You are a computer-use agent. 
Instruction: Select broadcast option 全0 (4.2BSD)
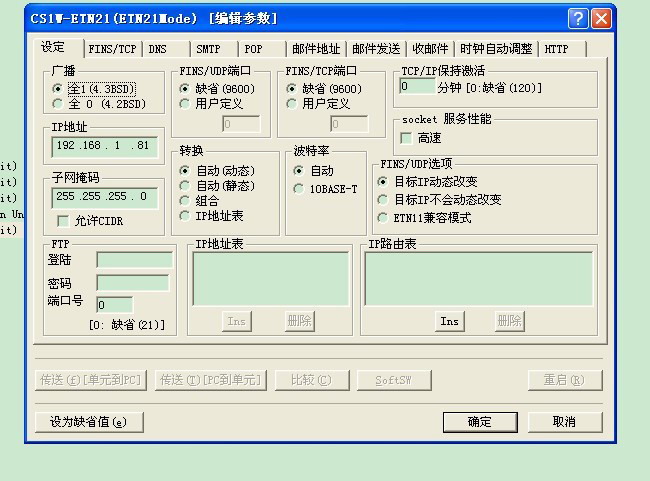click(x=58, y=104)
